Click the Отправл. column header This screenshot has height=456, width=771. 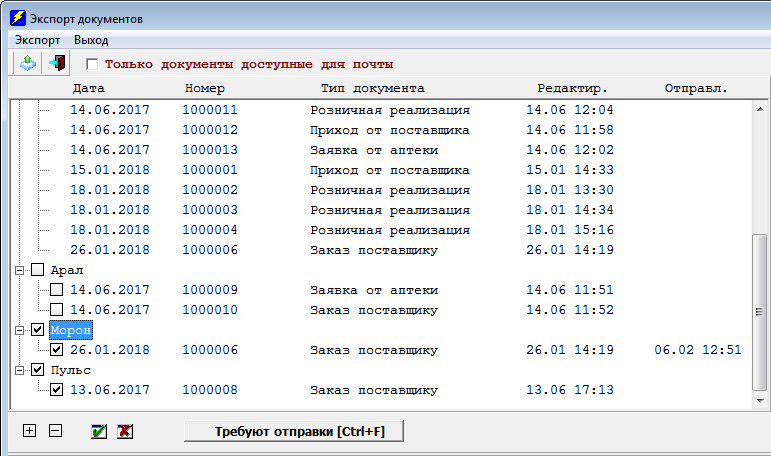[696, 89]
